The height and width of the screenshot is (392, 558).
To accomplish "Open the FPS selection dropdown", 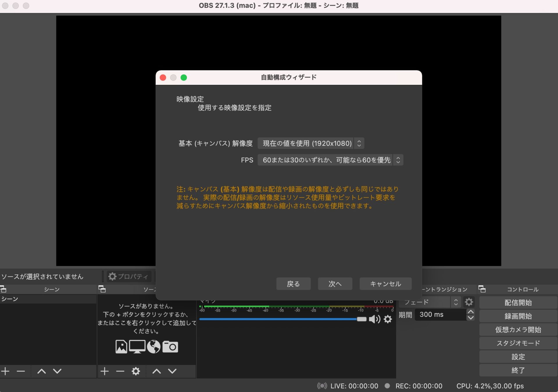I will tap(330, 160).
